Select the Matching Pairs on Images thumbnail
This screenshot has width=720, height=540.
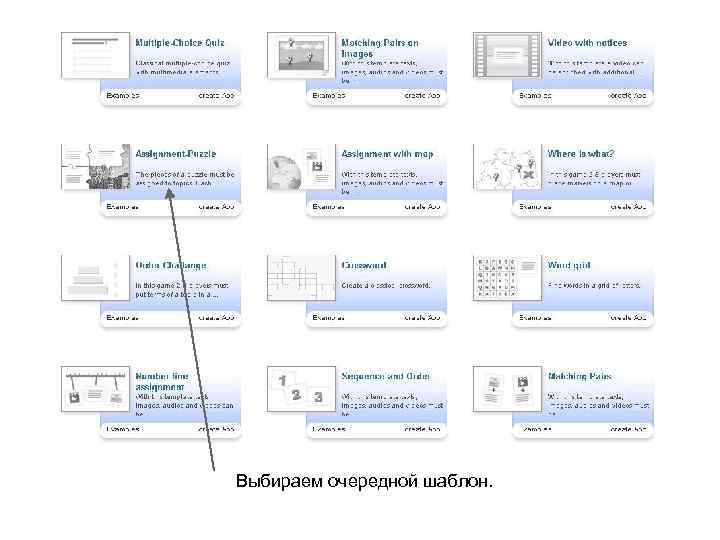(x=301, y=56)
